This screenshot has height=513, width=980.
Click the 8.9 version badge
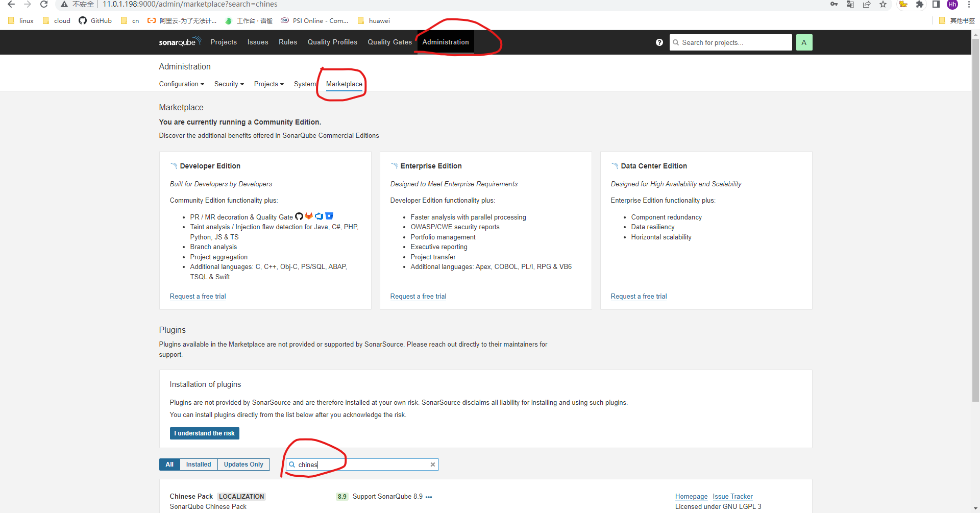(342, 497)
